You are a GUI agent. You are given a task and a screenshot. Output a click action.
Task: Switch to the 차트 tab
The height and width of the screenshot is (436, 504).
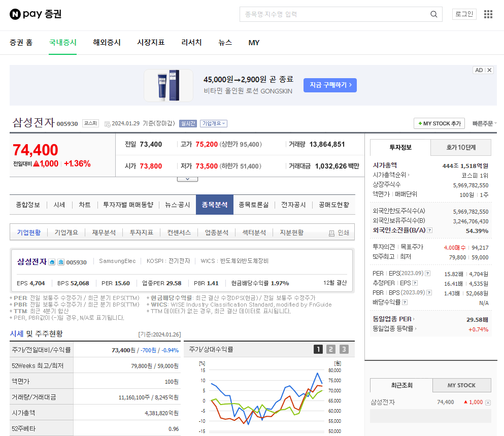point(84,205)
